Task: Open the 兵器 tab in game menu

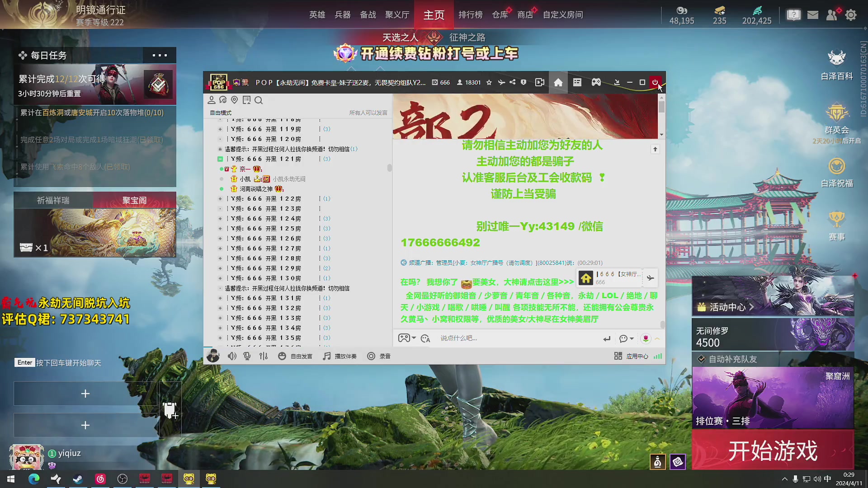Action: [x=343, y=14]
